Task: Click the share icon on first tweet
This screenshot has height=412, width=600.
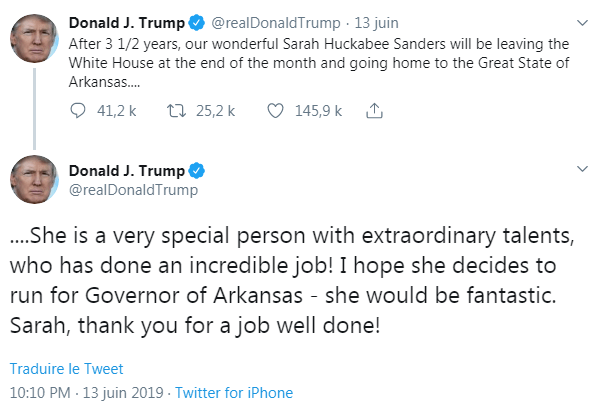Action: [376, 113]
